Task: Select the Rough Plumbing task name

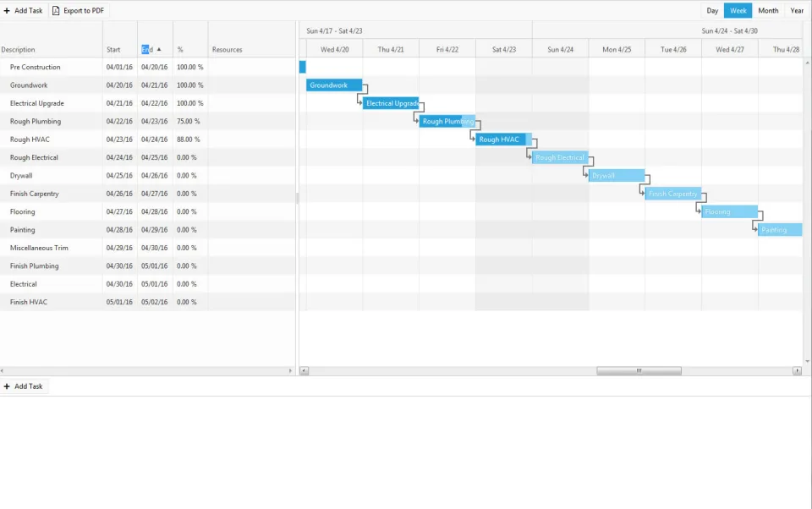Action: pyautogui.click(x=36, y=121)
